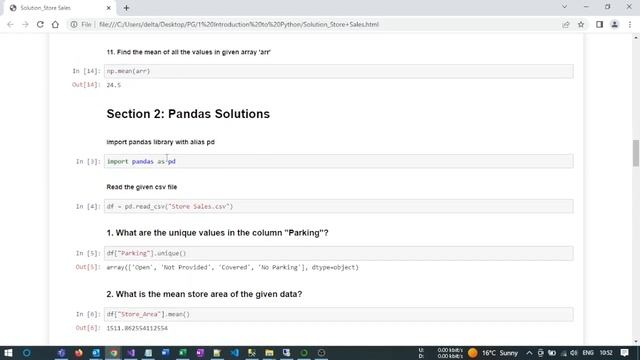Click ENG language indicator
This screenshot has height=360, width=640.
click(588, 353)
